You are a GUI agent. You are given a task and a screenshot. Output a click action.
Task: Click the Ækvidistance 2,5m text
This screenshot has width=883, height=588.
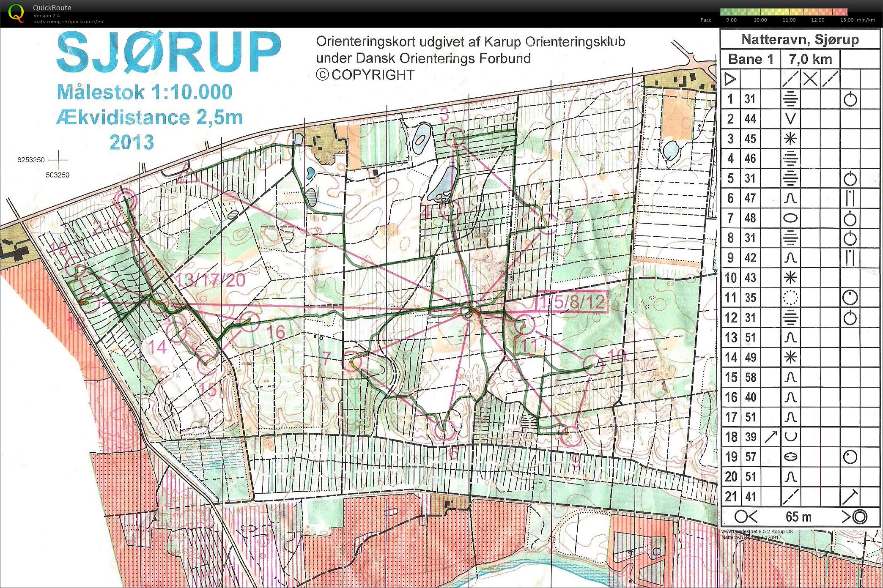150,118
